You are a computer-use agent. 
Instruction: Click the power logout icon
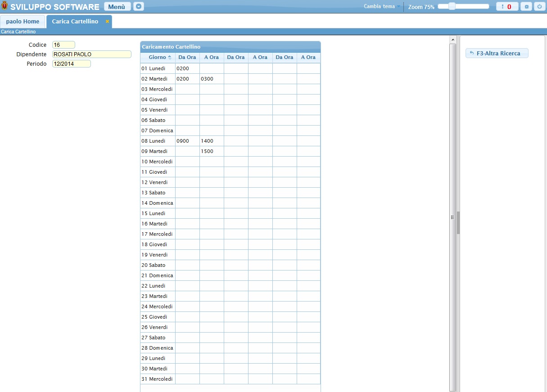[539, 7]
